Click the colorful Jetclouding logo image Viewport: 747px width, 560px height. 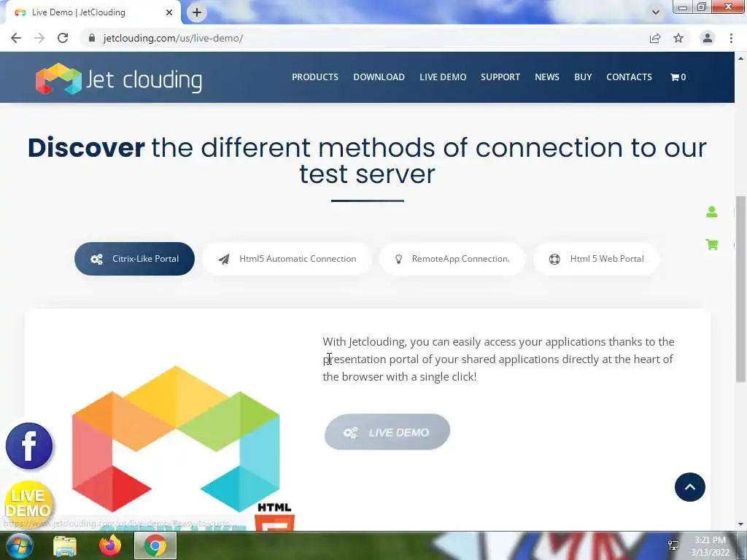(176, 439)
